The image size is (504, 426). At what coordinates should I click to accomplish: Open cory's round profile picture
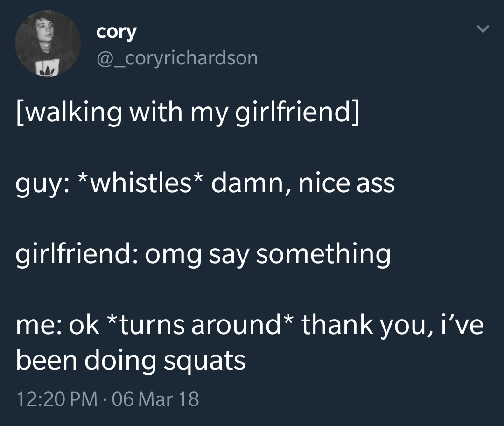(48, 43)
